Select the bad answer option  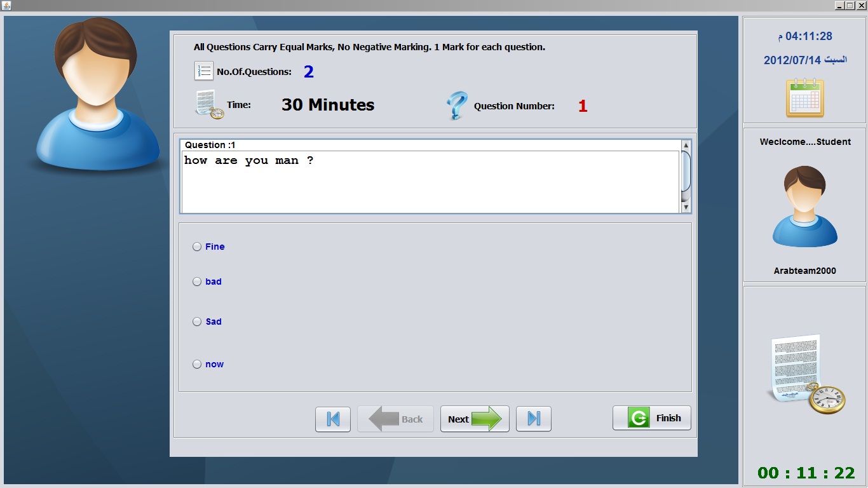coord(207,281)
